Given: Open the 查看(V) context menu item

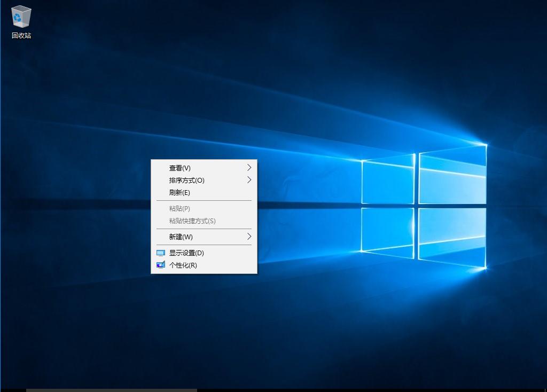Looking at the screenshot, I should [179, 168].
